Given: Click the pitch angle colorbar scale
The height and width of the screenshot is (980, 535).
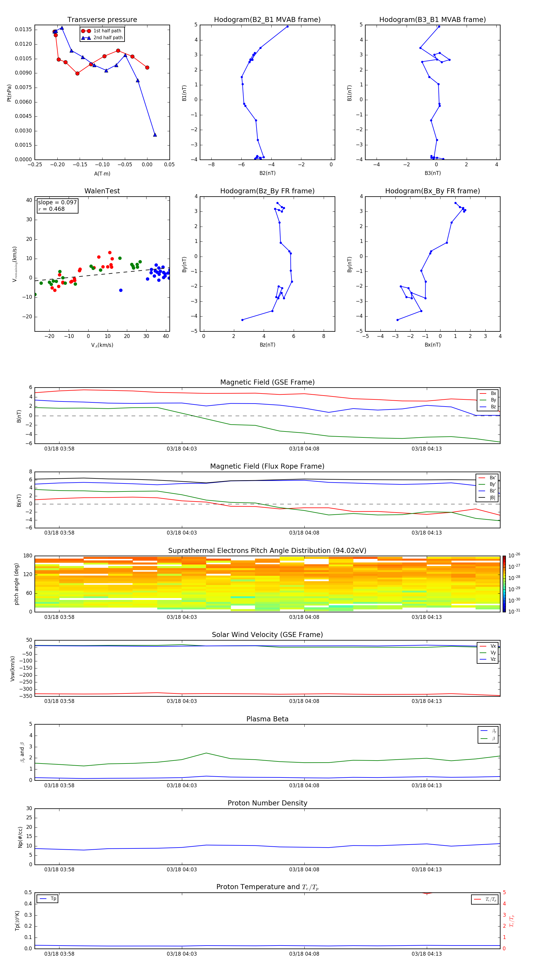Looking at the screenshot, I should (504, 584).
